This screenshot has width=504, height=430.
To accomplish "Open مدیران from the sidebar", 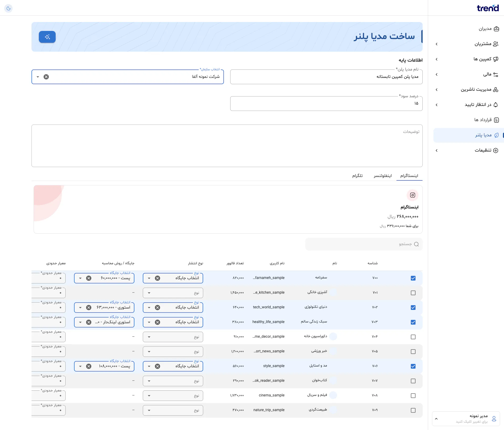I will (469, 29).
